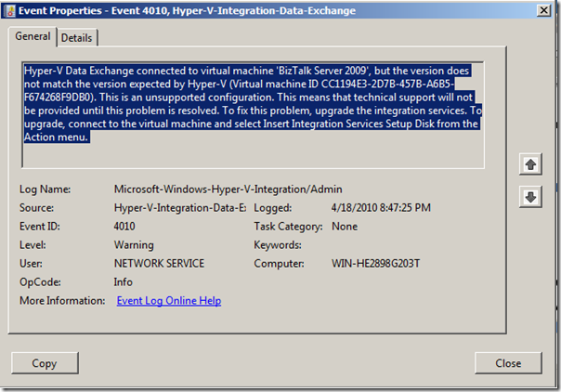561x392 pixels.
Task: Click the Logged date 4/18/2010 8:47:25 PM
Action: [381, 208]
